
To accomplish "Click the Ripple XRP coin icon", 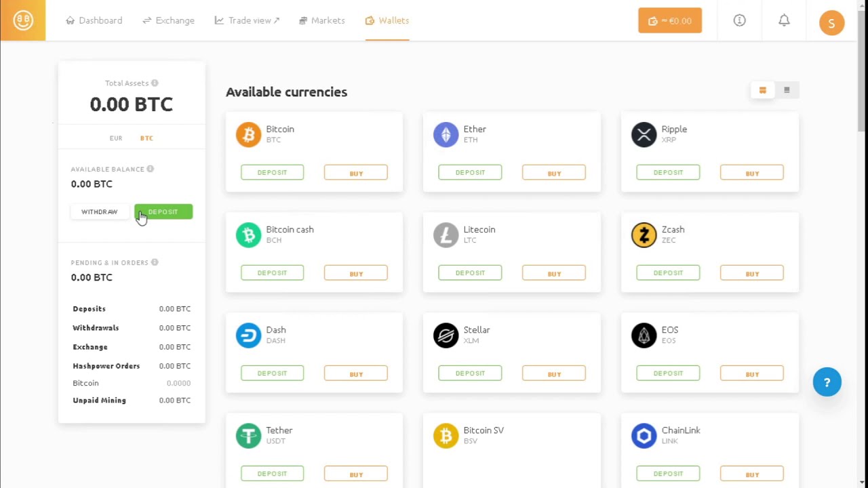I will click(x=644, y=134).
